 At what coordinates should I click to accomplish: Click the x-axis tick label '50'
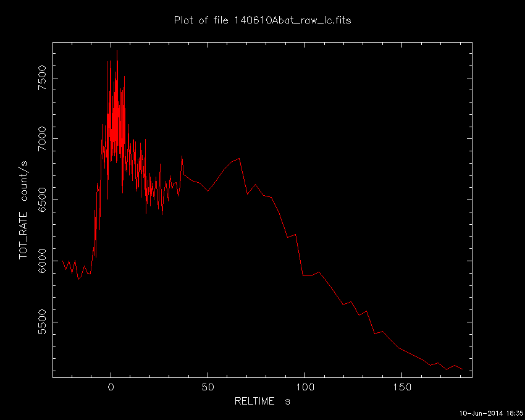click(x=208, y=387)
